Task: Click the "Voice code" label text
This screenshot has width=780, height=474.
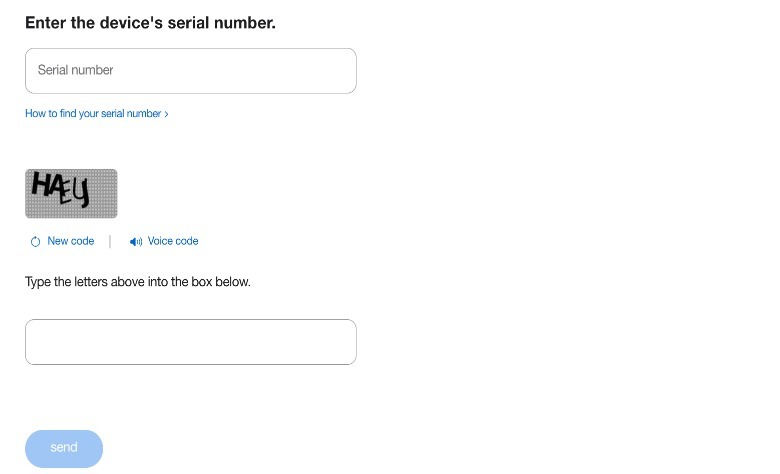Action: click(173, 241)
